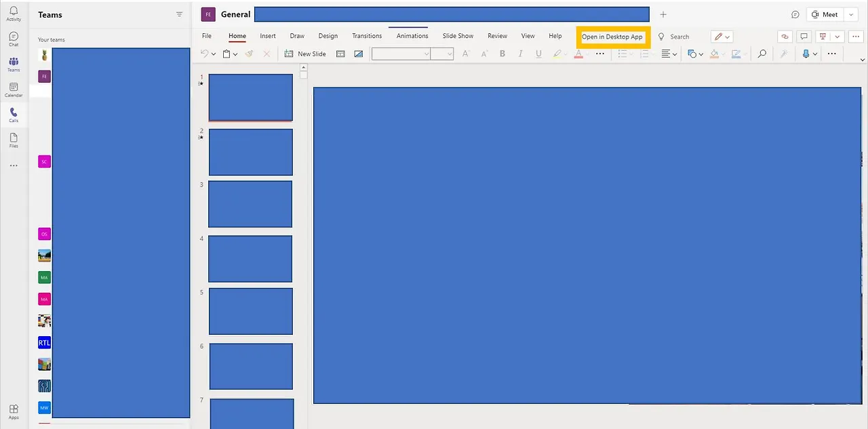Toggle Italic formatting
The height and width of the screenshot is (429, 868).
pyautogui.click(x=520, y=54)
